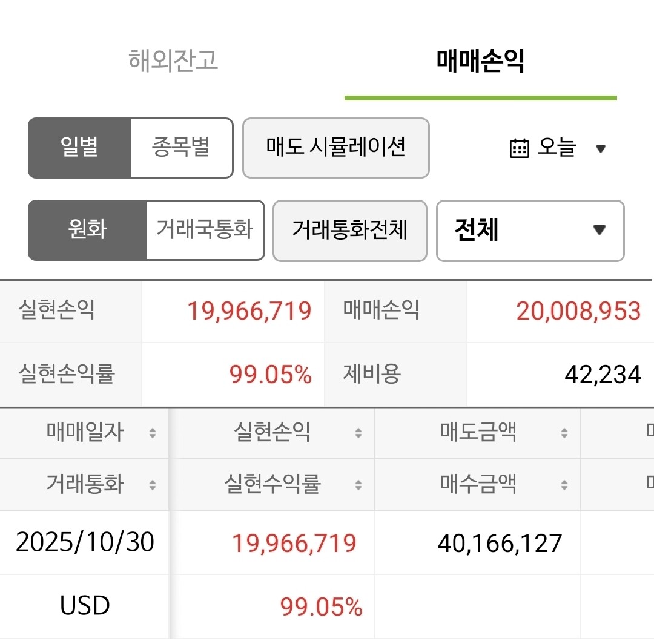Sort by 매매일자 column sort icon

pyautogui.click(x=153, y=433)
